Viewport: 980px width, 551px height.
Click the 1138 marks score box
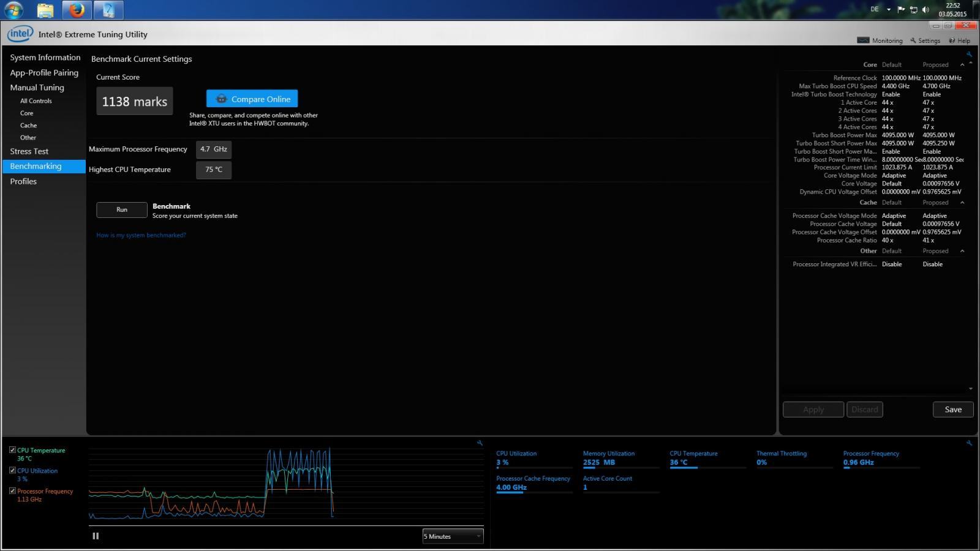(x=135, y=102)
